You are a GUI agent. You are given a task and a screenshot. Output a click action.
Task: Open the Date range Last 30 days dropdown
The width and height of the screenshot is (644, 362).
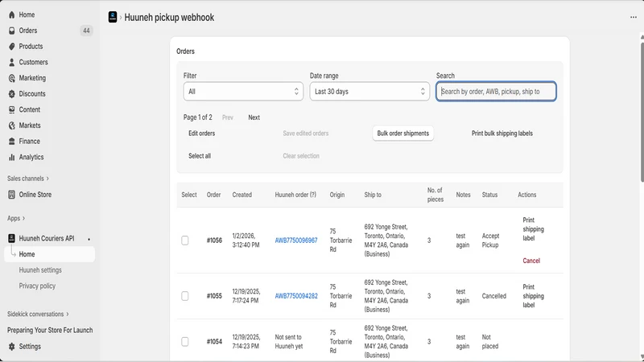[369, 92]
